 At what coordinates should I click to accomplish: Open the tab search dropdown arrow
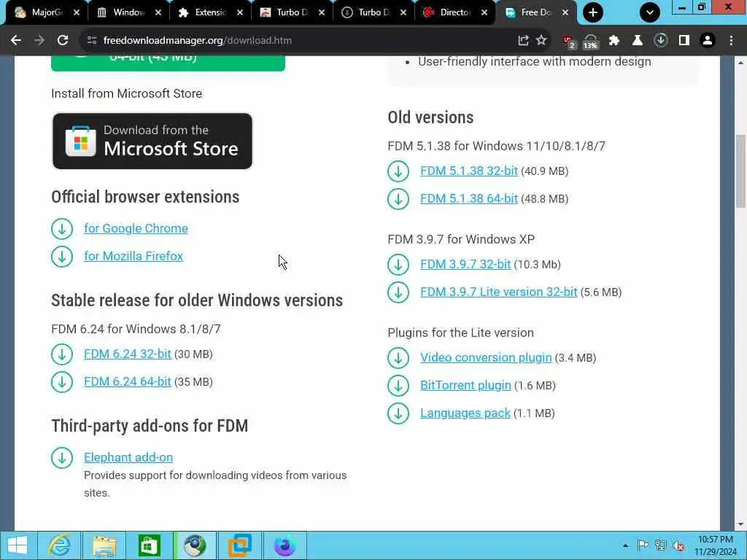[x=650, y=12]
